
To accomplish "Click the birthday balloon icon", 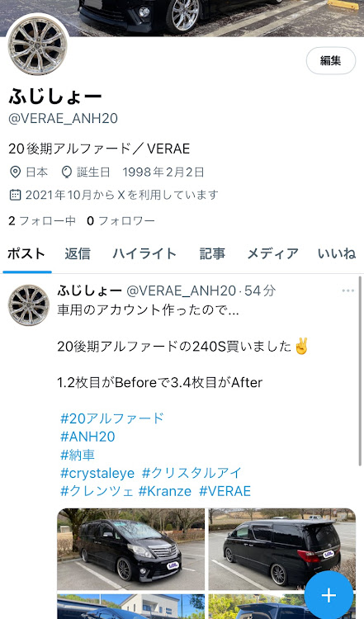I will 67,172.
